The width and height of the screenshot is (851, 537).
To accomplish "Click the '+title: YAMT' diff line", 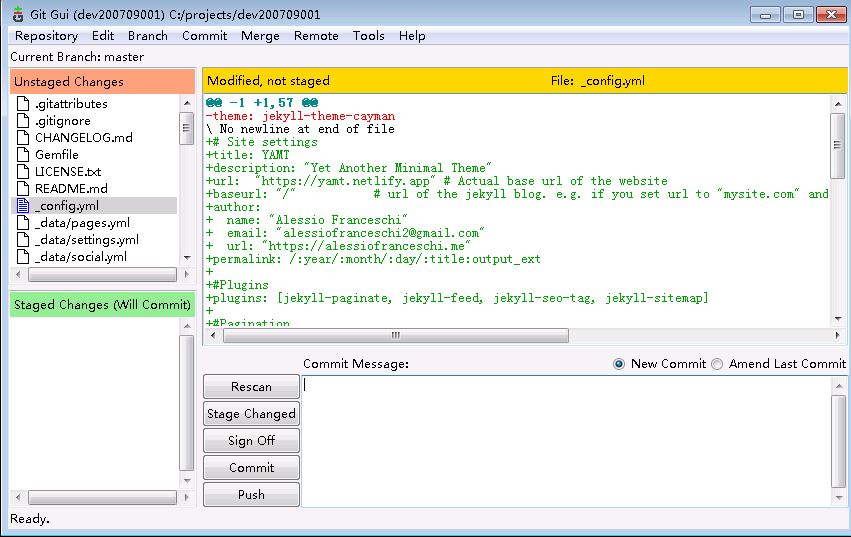I will tap(247, 155).
